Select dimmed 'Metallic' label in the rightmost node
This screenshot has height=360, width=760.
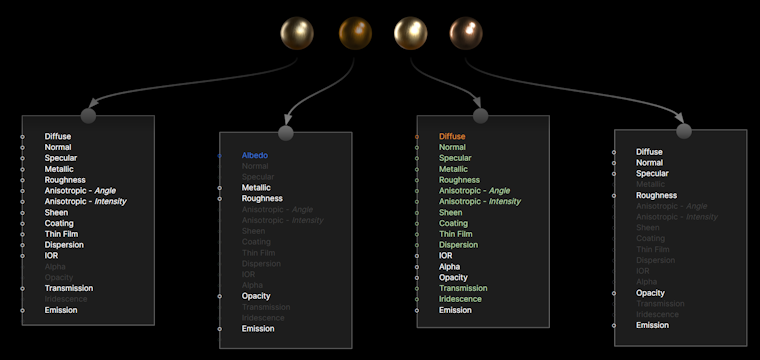coord(651,184)
